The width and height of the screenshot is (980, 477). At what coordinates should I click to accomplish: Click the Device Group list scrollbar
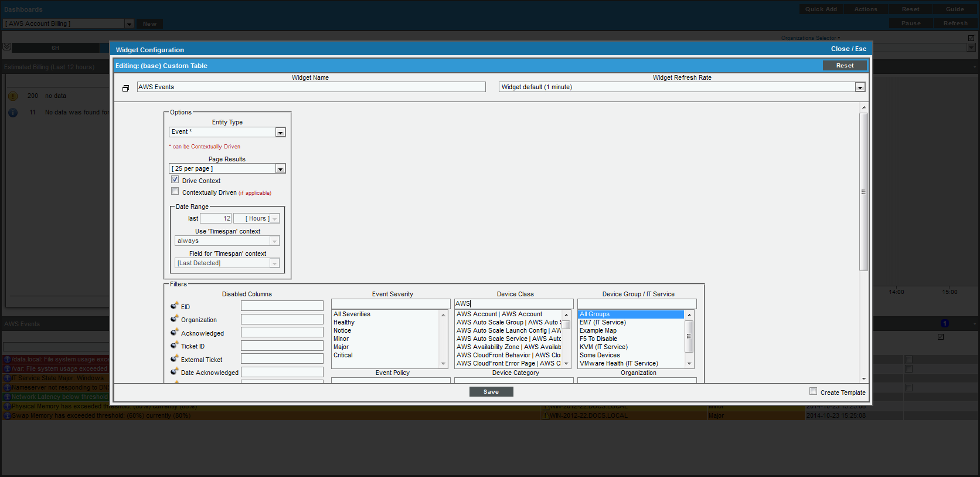point(689,336)
